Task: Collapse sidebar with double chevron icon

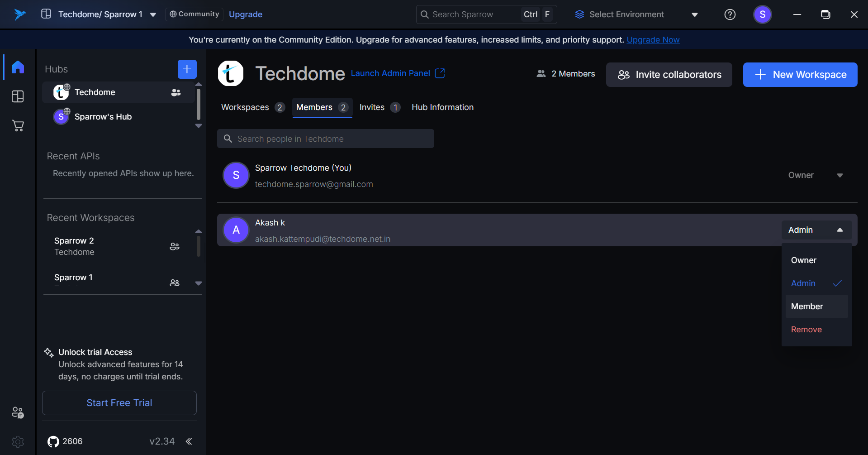Action: click(x=189, y=441)
